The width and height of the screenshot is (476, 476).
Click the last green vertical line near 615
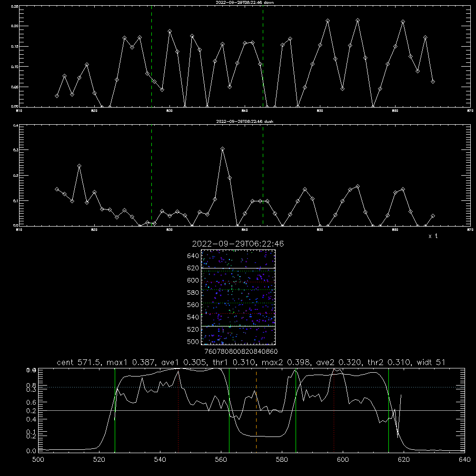point(388,410)
